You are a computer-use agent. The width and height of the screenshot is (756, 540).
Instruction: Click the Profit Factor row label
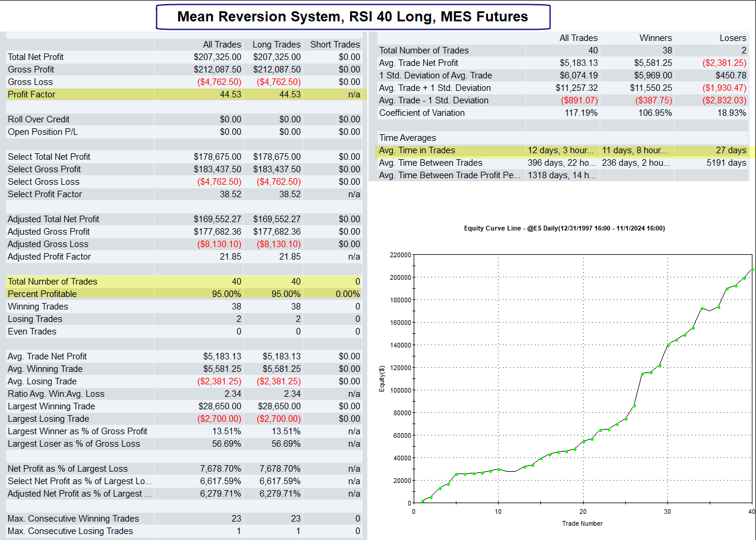(x=31, y=94)
